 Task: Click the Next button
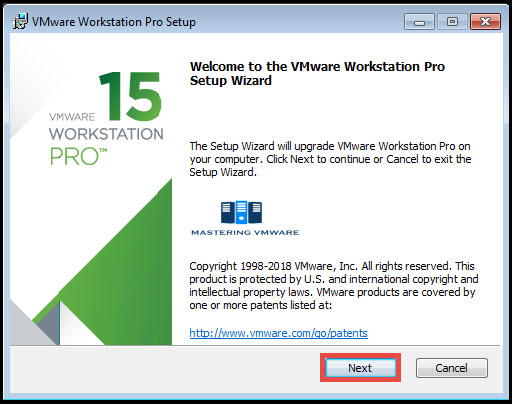[x=360, y=368]
